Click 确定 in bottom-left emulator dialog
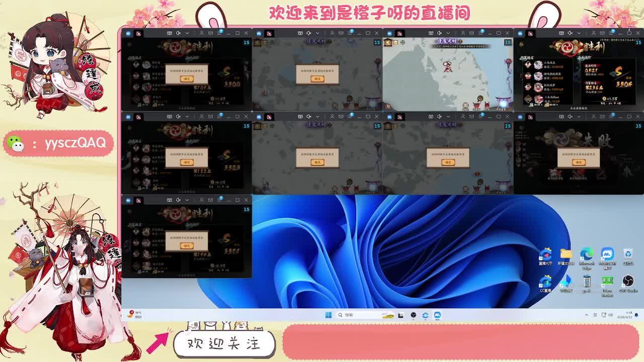The image size is (644, 362). point(187,245)
